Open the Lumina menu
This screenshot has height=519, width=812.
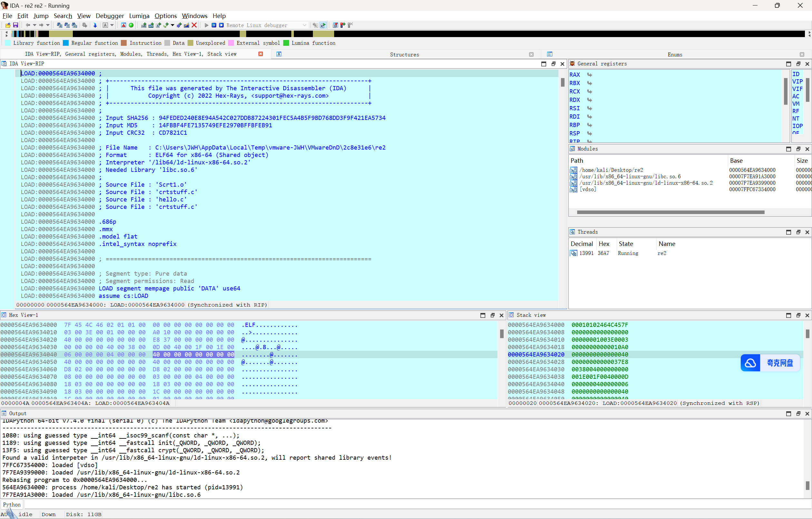click(x=139, y=16)
